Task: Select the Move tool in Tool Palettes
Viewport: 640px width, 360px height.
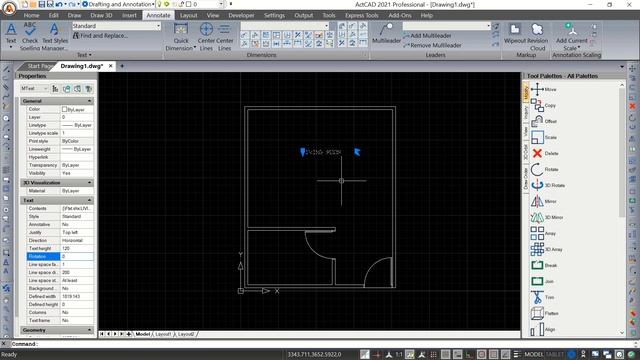Action: coord(543,89)
